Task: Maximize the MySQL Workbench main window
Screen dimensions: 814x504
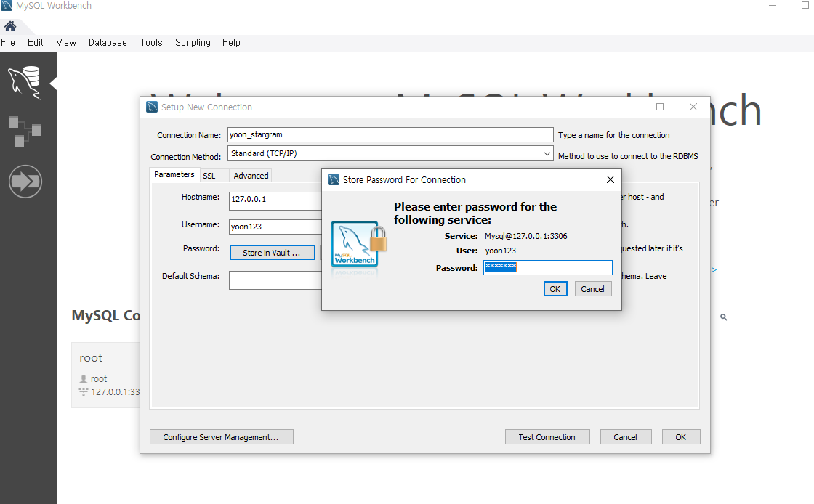Action: pyautogui.click(x=805, y=5)
